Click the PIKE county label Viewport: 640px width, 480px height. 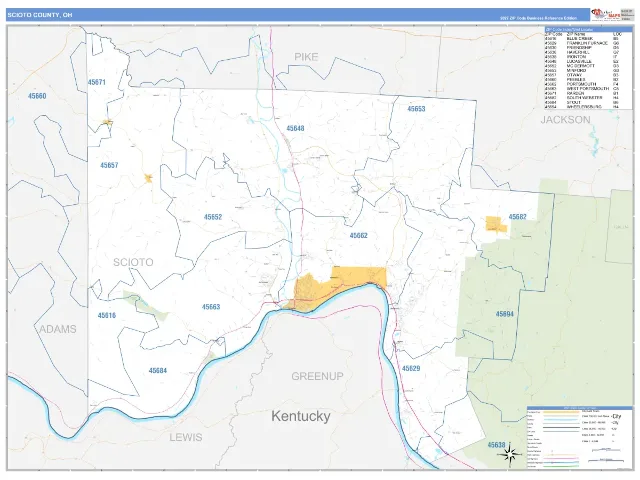[306, 57]
